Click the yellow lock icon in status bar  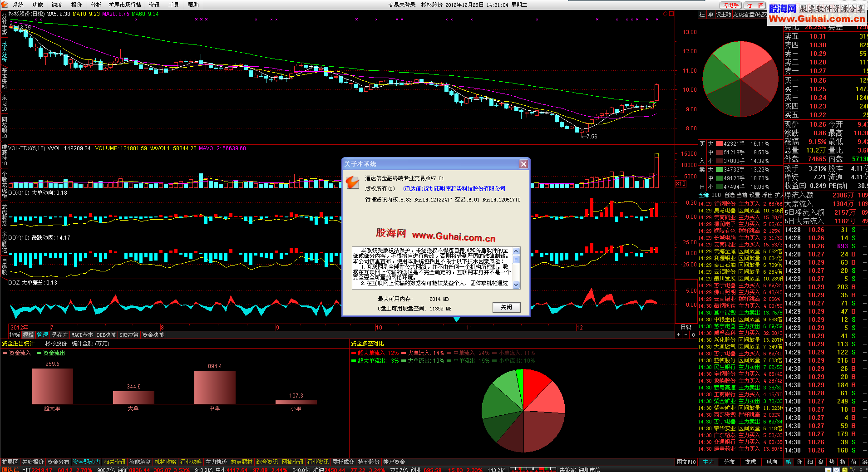845,470
